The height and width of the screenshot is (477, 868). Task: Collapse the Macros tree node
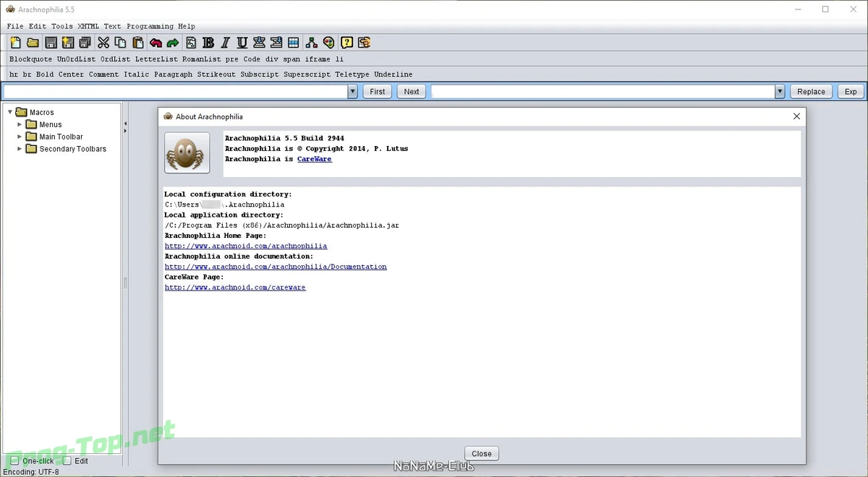click(x=10, y=112)
